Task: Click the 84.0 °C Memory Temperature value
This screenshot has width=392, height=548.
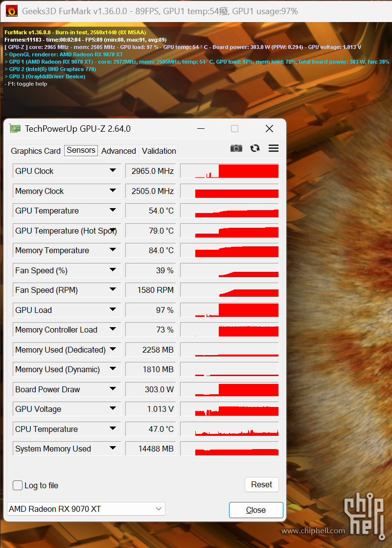Action: (151, 250)
